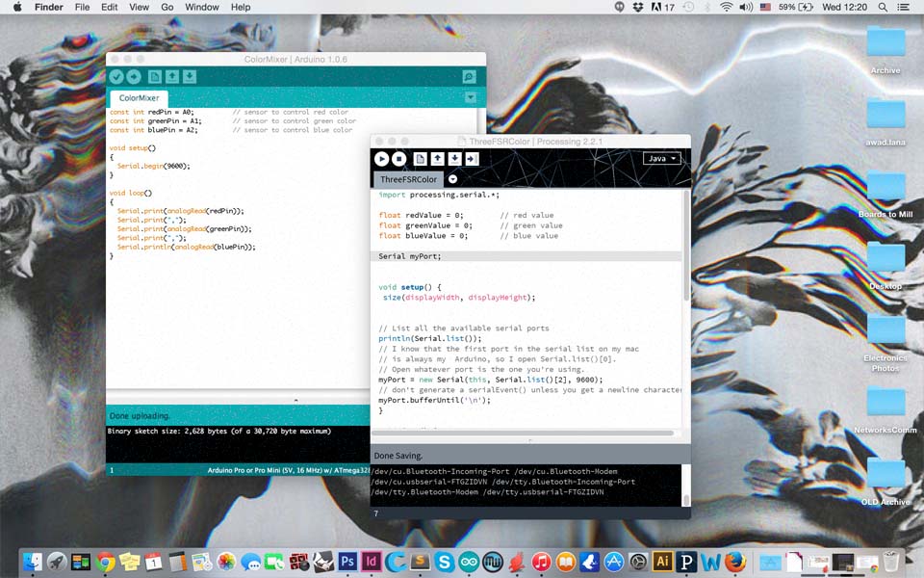The height and width of the screenshot is (578, 924).
Task: Open Launchpad rocket in dock
Action: point(57,562)
